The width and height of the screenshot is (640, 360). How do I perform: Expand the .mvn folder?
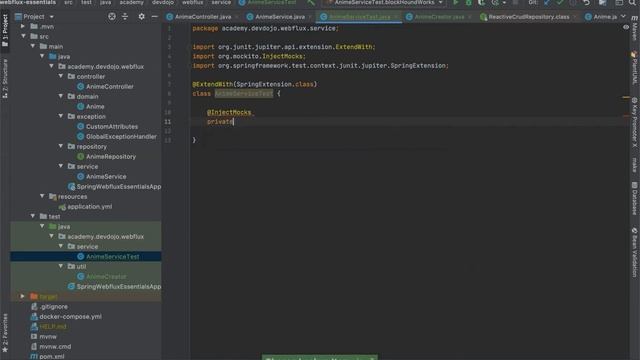(x=23, y=27)
